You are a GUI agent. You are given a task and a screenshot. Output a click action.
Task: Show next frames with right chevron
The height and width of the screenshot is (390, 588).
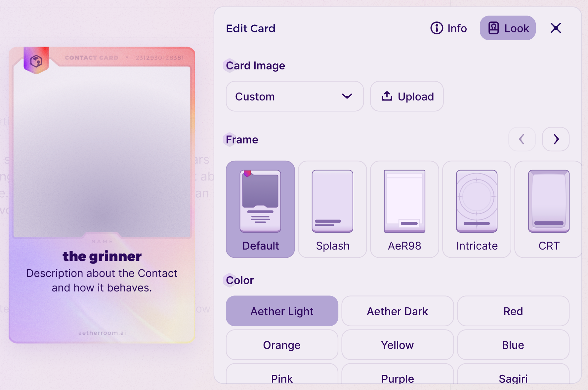click(x=556, y=139)
